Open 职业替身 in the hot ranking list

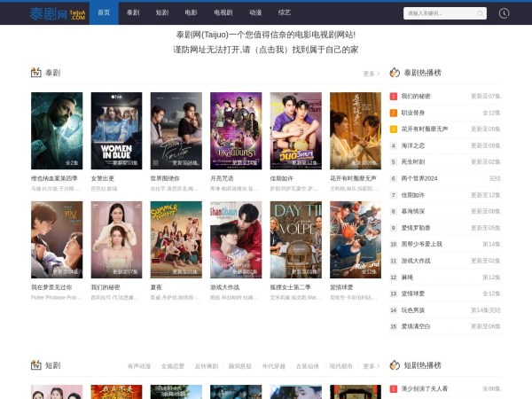[x=413, y=113]
